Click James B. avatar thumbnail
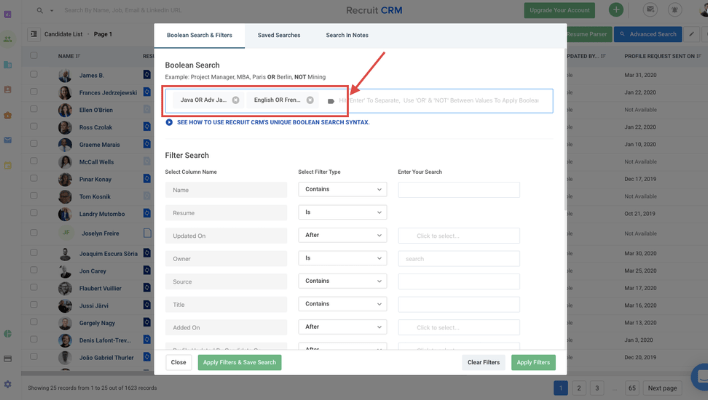This screenshot has height=400, width=708. click(65, 75)
